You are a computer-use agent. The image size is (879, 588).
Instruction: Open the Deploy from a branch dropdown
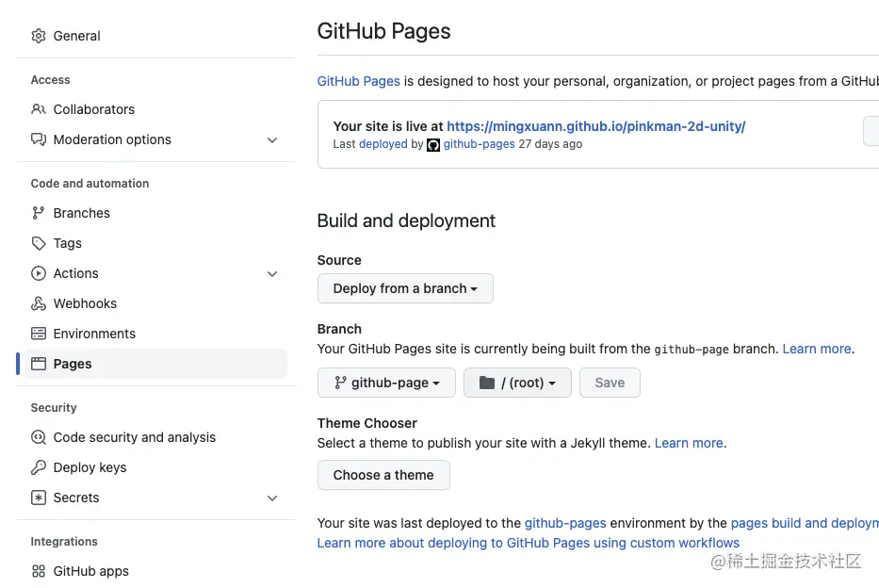click(405, 288)
